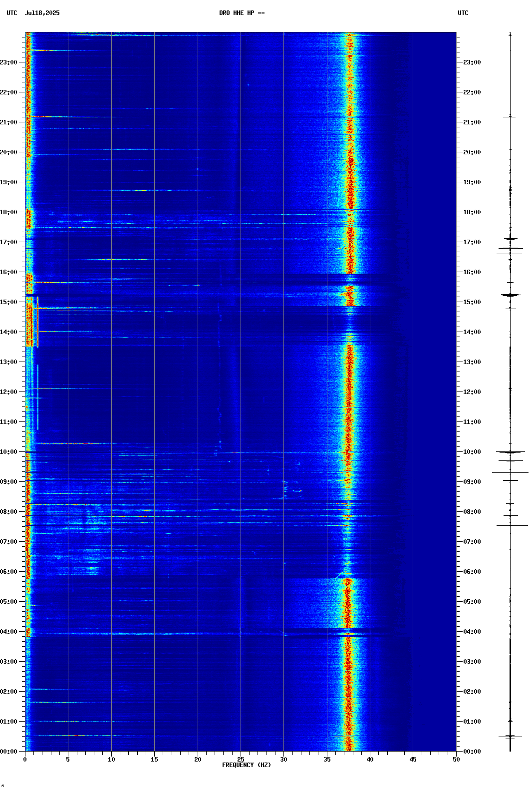
Task: Click the UTC label above the right time axis
Action: pos(463,13)
